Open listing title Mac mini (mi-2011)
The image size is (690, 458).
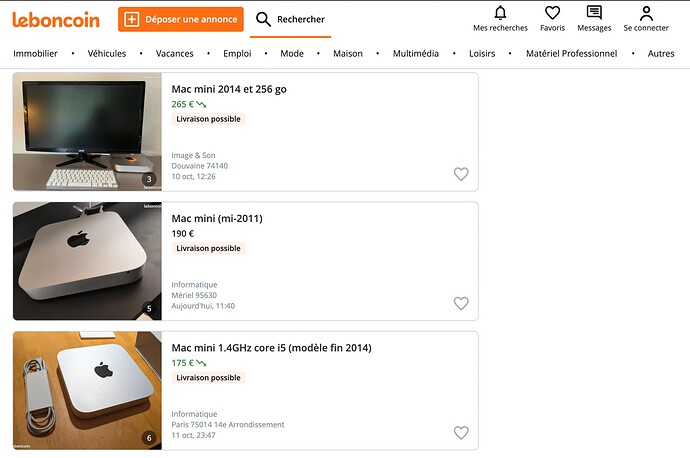[x=217, y=218]
